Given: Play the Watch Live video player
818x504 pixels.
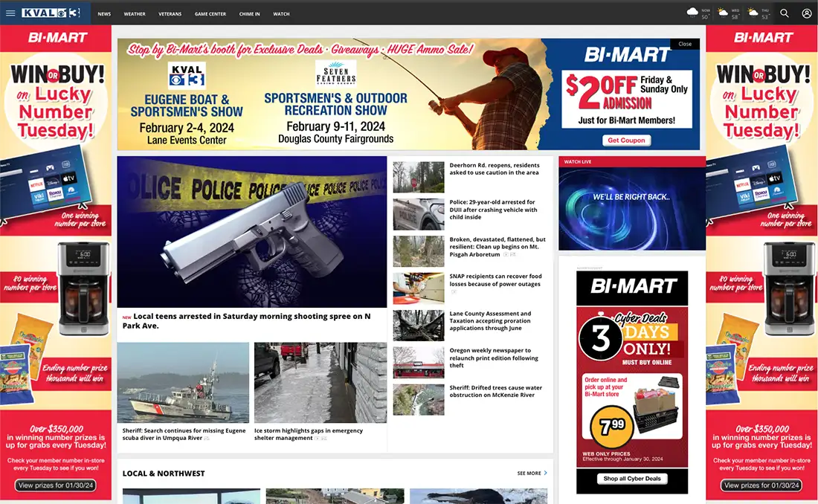Looking at the screenshot, I should pos(632,208).
